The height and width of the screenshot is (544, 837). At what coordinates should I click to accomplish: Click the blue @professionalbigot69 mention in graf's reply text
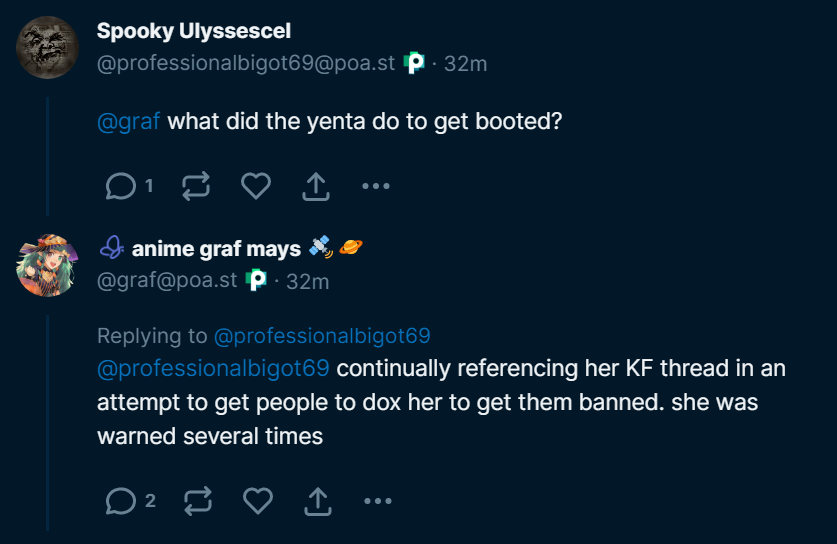(213, 368)
